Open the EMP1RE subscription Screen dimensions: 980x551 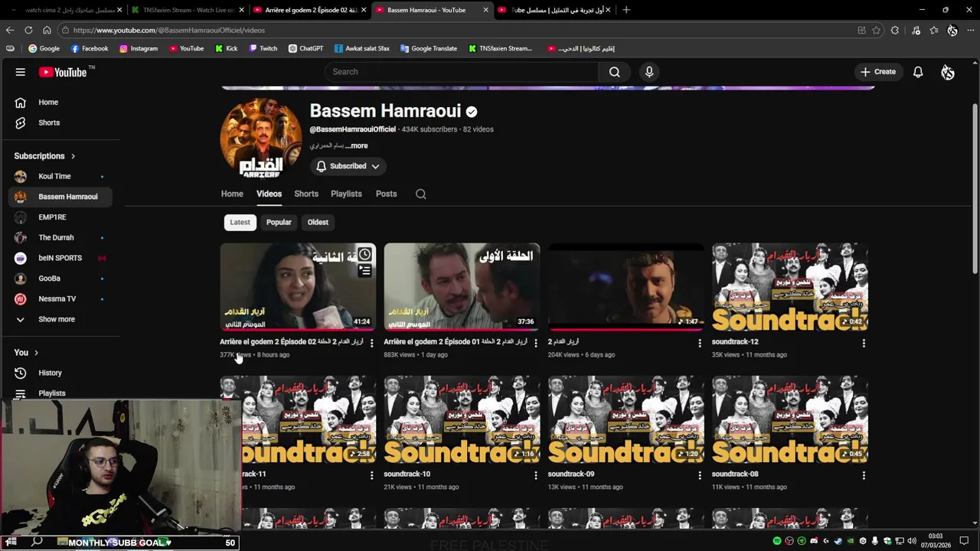click(x=60, y=217)
